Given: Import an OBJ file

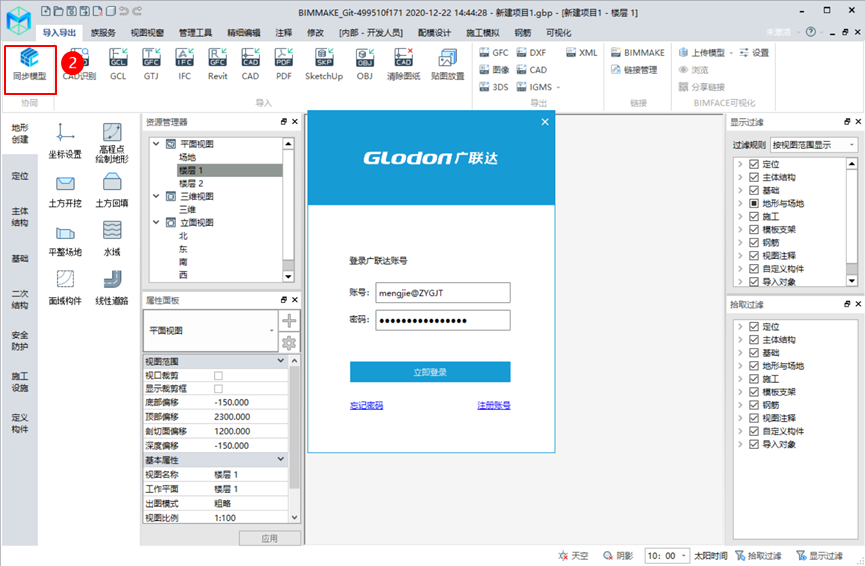Looking at the screenshot, I should pos(365,65).
